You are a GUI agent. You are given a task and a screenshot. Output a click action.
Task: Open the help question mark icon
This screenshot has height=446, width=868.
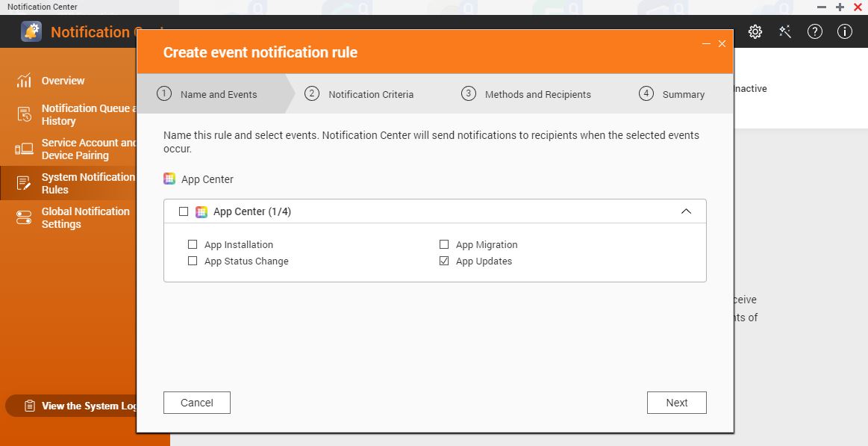tap(815, 32)
